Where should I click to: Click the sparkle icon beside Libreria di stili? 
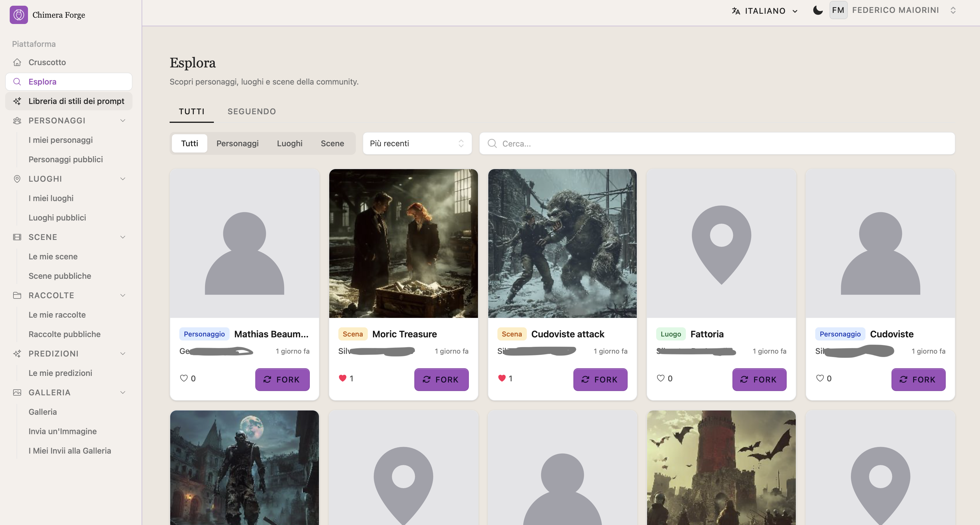[x=17, y=101]
